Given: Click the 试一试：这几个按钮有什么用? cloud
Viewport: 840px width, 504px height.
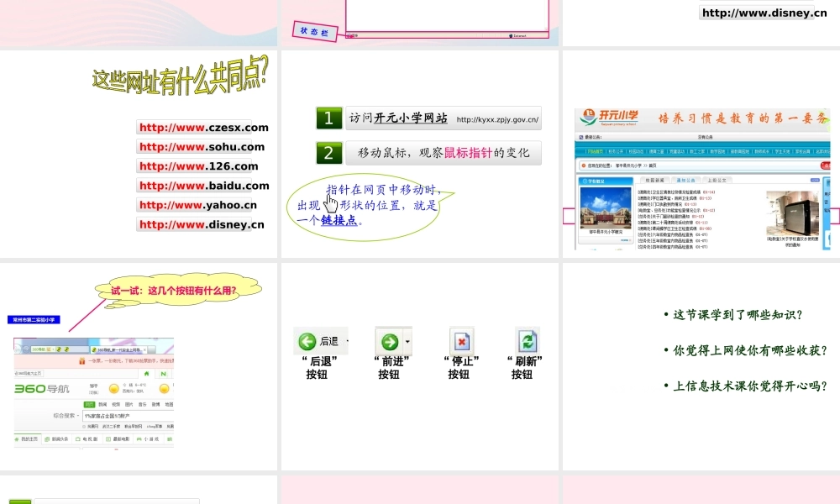Looking at the screenshot, I should 178,291.
